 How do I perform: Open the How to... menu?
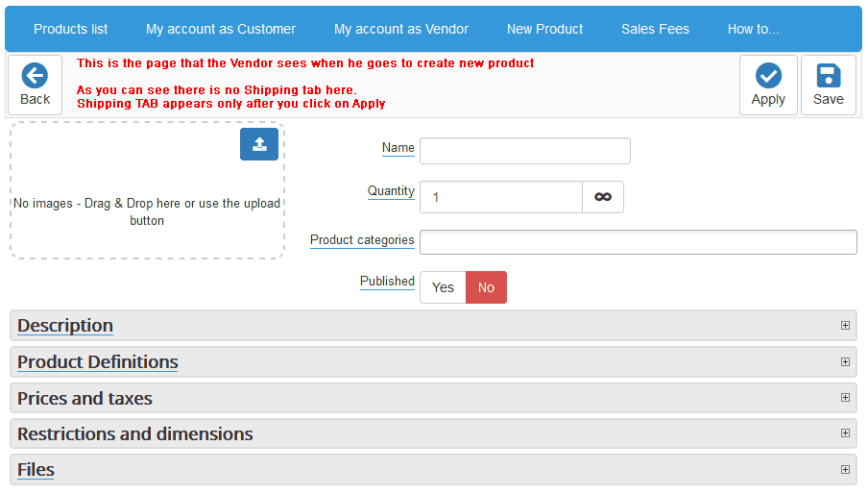(754, 29)
